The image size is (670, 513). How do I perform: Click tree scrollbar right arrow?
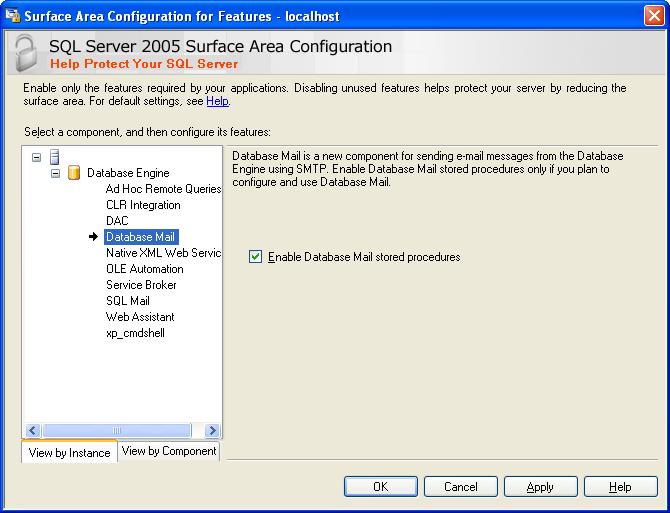click(212, 430)
